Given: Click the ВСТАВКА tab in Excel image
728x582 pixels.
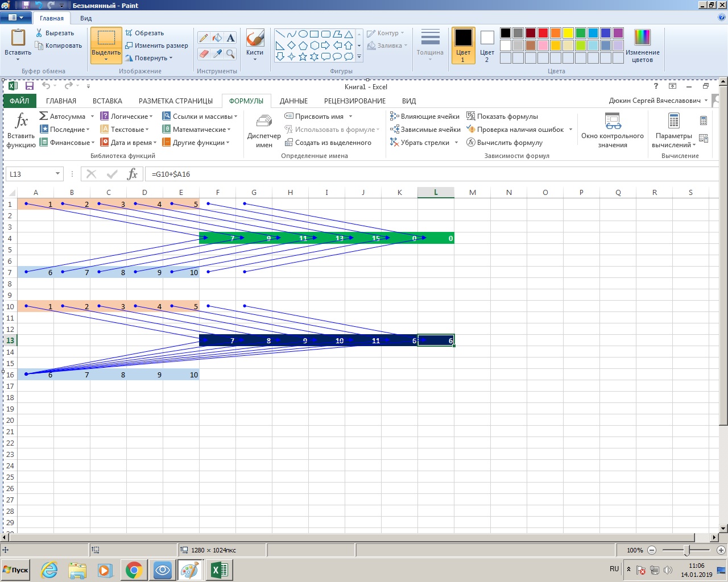Looking at the screenshot, I should pos(107,101).
